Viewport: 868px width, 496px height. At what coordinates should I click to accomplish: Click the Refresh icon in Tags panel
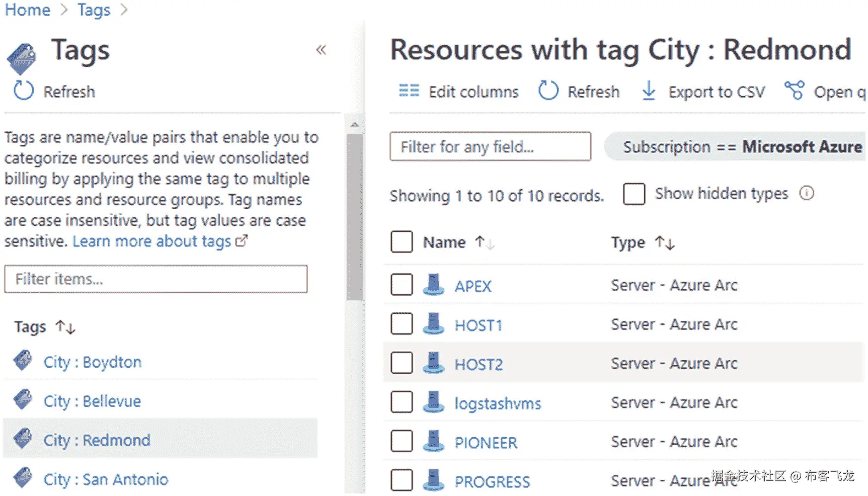(24, 91)
